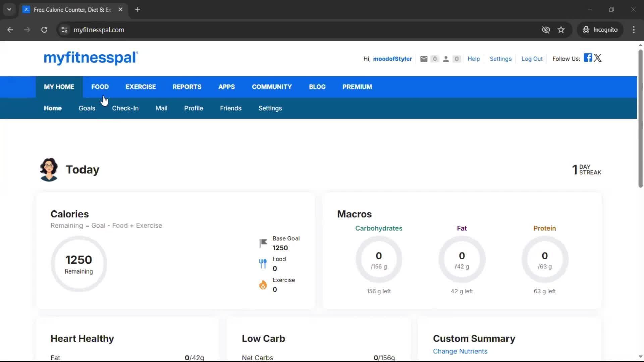The width and height of the screenshot is (644, 362).
Task: Open the Goals sub-navigation item
Action: click(87, 108)
